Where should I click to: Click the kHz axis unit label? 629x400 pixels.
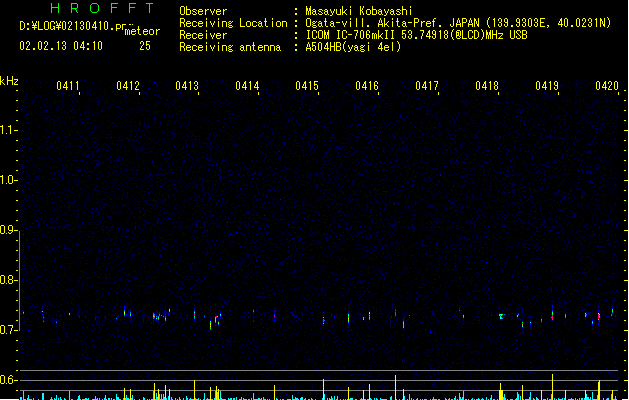pyautogui.click(x=9, y=81)
